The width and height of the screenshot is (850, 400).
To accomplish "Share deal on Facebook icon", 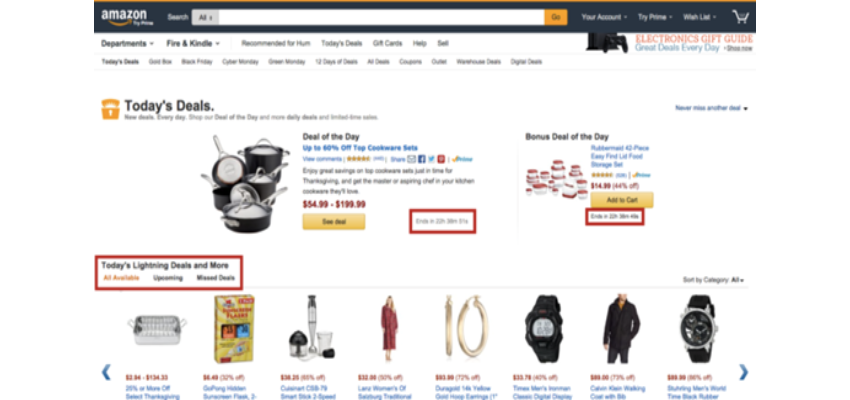I will pos(422,159).
